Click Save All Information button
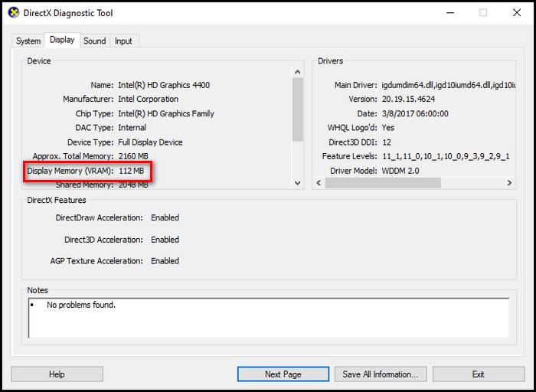This screenshot has width=536, height=392. (381, 374)
